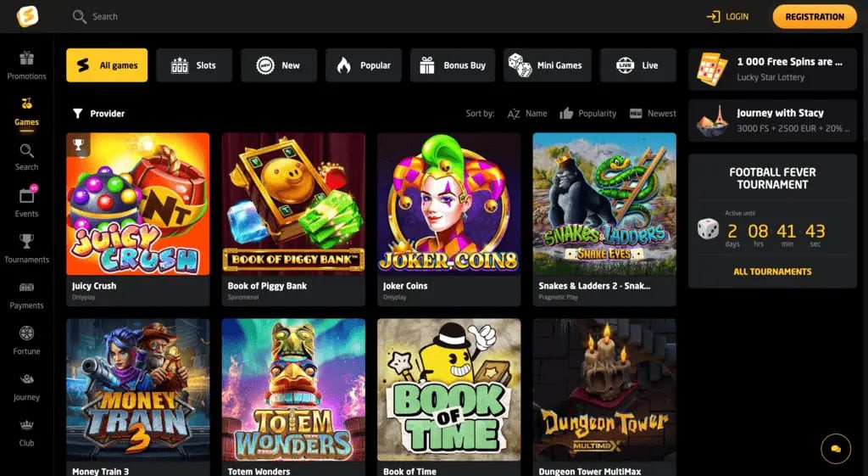Click the Juicy Crush title text
The width and height of the screenshot is (868, 476).
click(94, 286)
